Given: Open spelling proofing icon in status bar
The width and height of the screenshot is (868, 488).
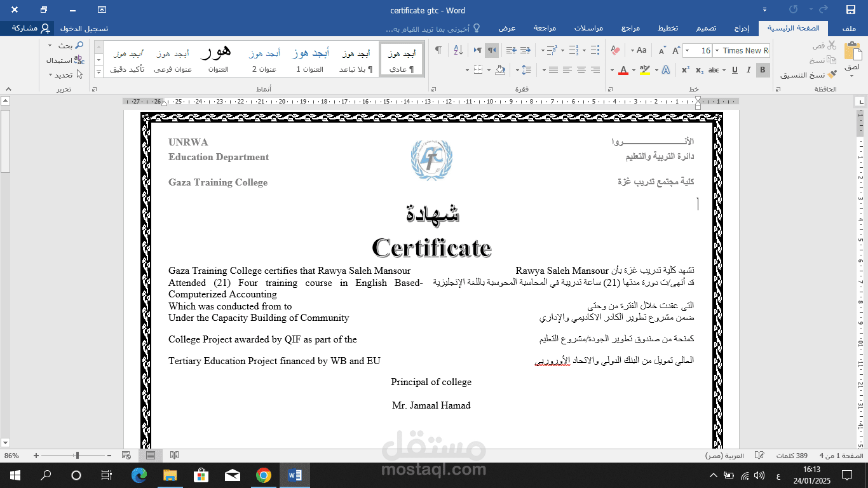Looking at the screenshot, I should coord(759,456).
